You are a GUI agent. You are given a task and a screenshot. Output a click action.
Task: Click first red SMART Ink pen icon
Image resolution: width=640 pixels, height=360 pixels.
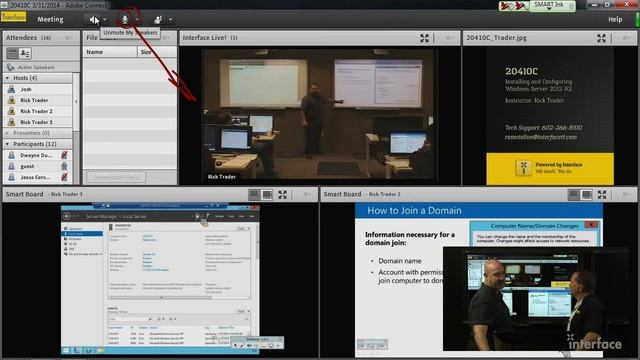(507, 6)
